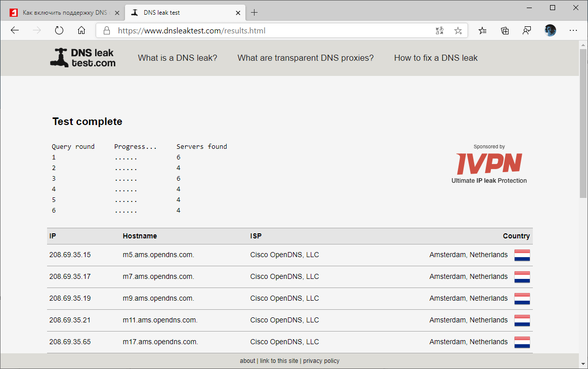
Task: Click the Country column header
Action: pyautogui.click(x=516, y=236)
